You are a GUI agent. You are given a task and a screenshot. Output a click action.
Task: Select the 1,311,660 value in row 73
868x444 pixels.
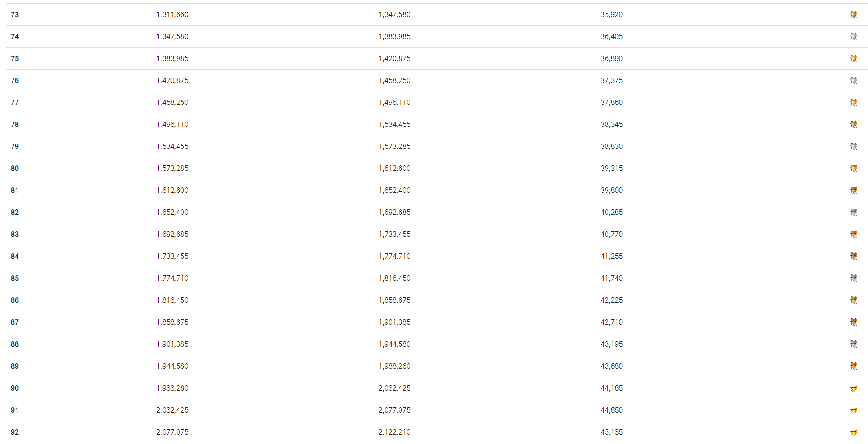[x=172, y=14]
